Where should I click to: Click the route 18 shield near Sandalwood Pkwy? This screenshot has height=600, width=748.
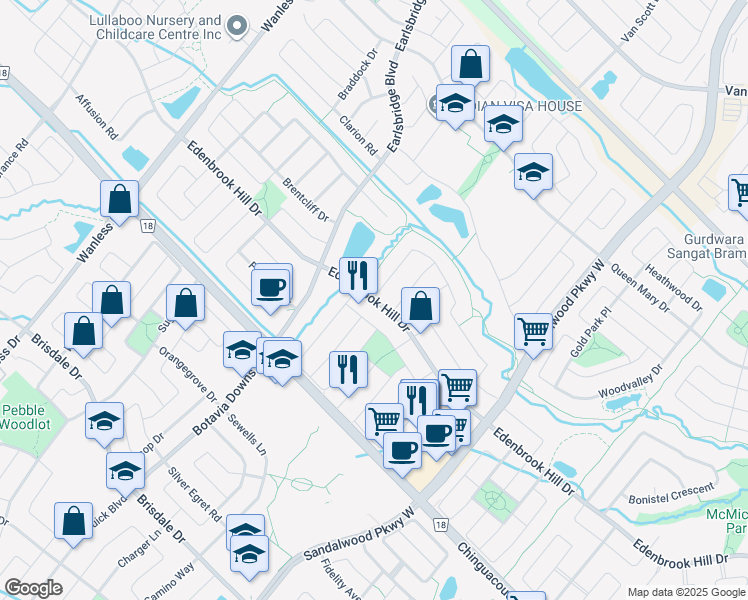tap(441, 524)
